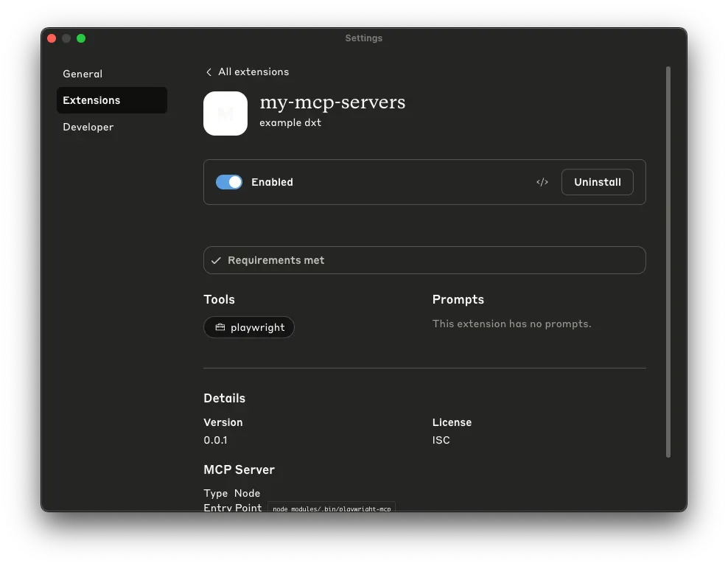Disable the extension using the Enabled toggle
This screenshot has height=566, width=728.
(229, 182)
